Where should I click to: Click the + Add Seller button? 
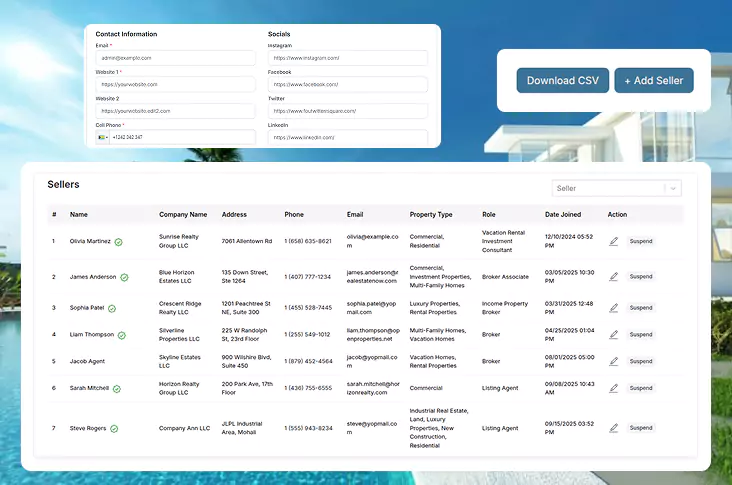(654, 80)
